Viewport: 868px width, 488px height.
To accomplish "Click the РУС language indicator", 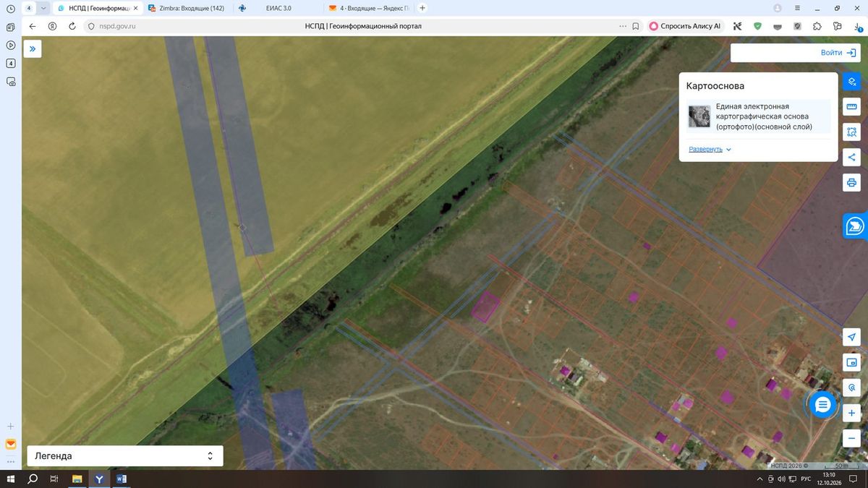I will [x=806, y=479].
